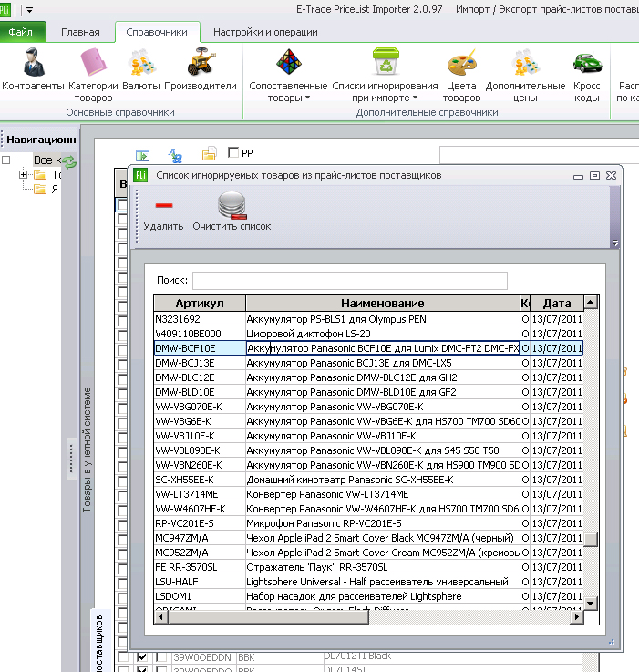The height and width of the screenshot is (672, 639).
Task: Click the table scroll up arrow
Action: tap(591, 302)
